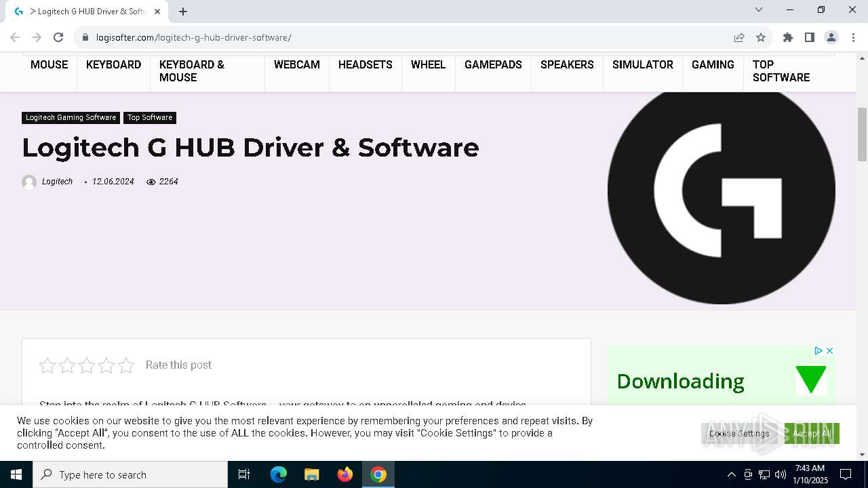Open the KEYBOARD & MOUSE menu
The image size is (868, 488).
coord(192,71)
